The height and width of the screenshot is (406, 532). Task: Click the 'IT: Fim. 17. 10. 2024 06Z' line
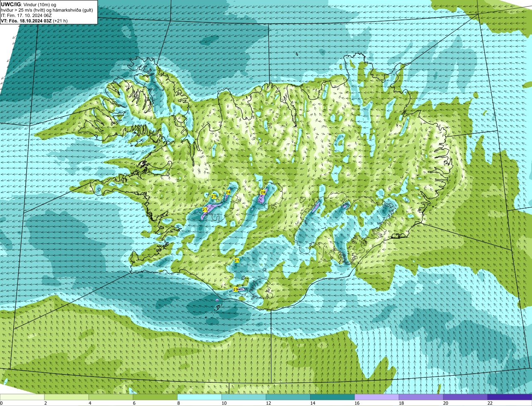(x=26, y=15)
